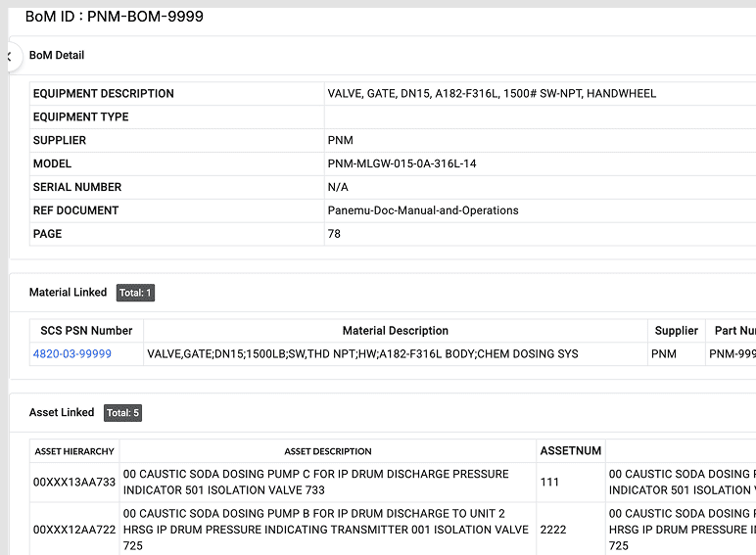Select asset hierarchy cell 00XXX13AA733

[x=74, y=483]
